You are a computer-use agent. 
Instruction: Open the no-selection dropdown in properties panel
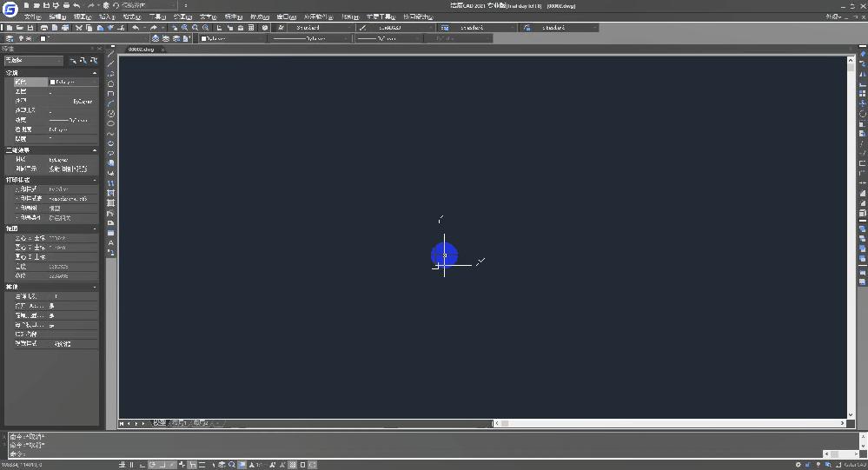tap(33, 61)
